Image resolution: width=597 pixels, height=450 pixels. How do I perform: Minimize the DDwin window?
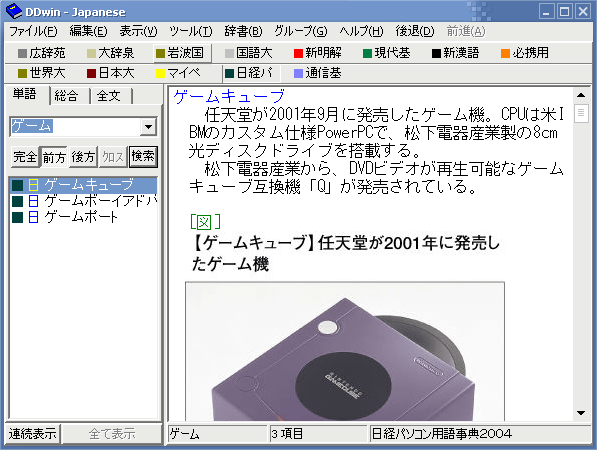(x=546, y=11)
